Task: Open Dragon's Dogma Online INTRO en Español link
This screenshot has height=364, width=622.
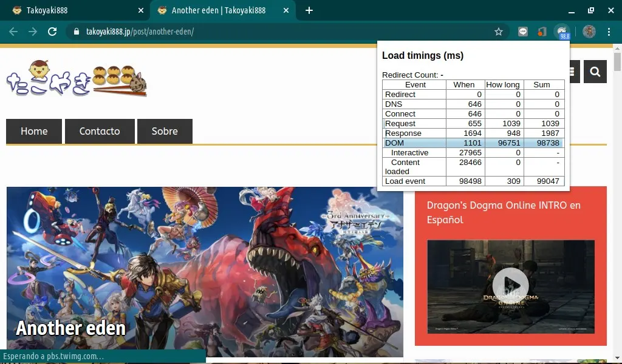Action: point(504,212)
